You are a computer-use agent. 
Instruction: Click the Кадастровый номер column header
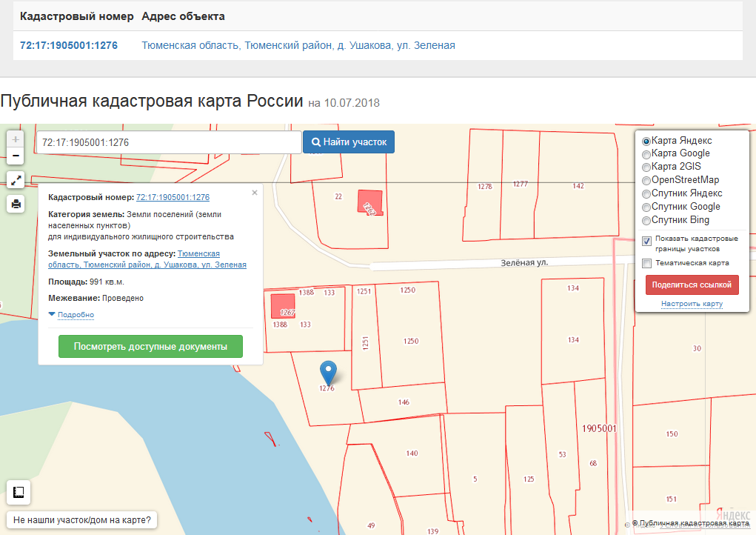[77, 16]
